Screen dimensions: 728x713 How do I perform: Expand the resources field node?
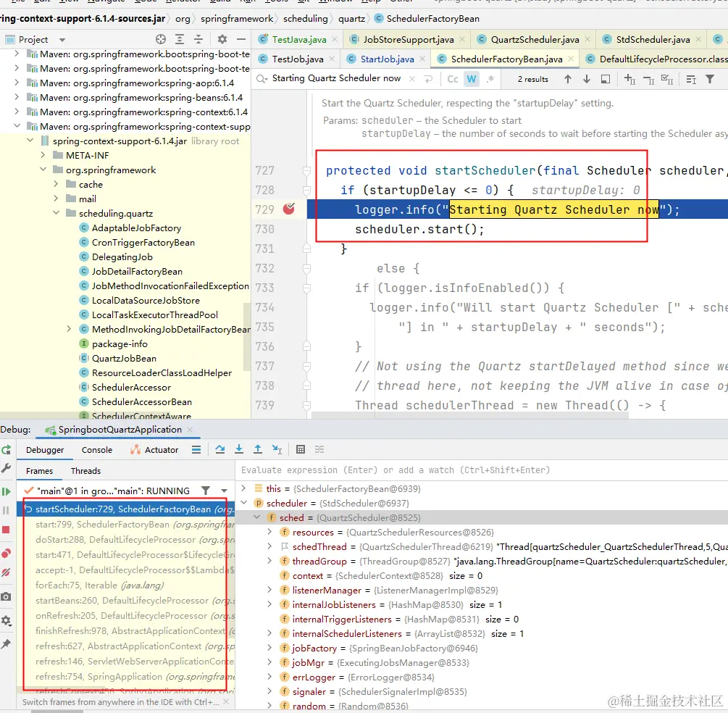pos(269,532)
